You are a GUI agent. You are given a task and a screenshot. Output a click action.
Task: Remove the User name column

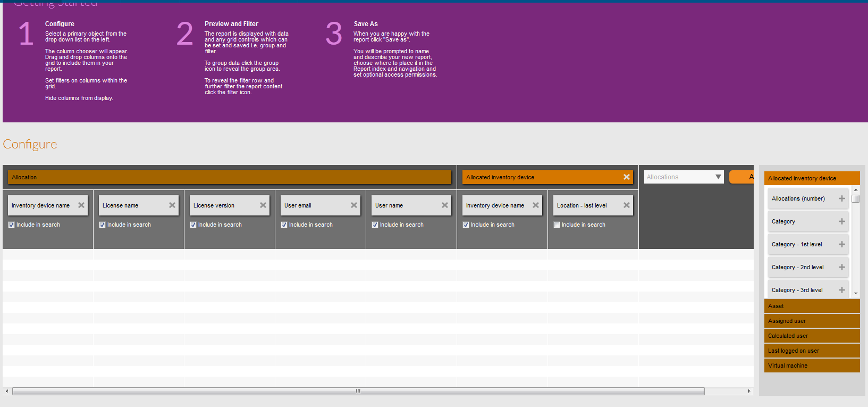pyautogui.click(x=445, y=205)
